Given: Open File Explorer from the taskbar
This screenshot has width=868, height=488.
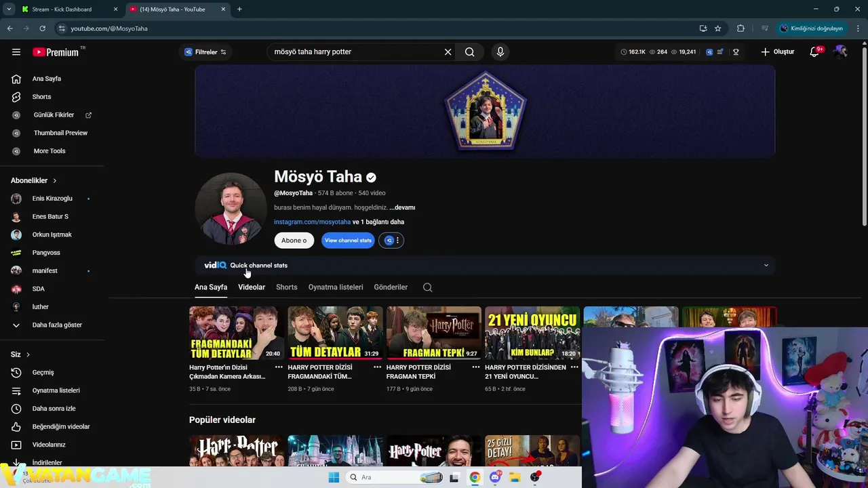Looking at the screenshot, I should point(515,477).
